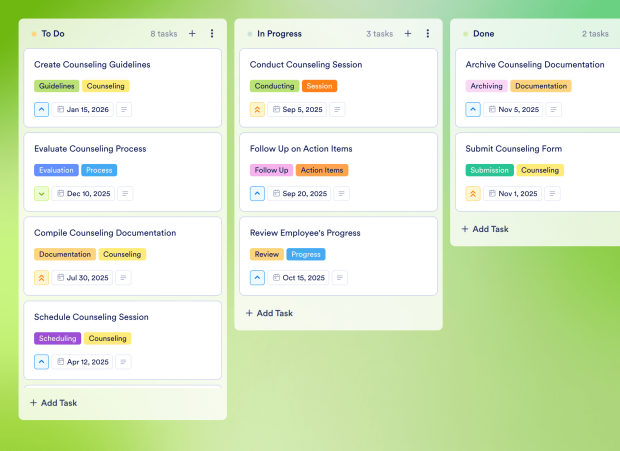Click the plus icon in To Do header
The height and width of the screenshot is (451, 620).
click(192, 33)
